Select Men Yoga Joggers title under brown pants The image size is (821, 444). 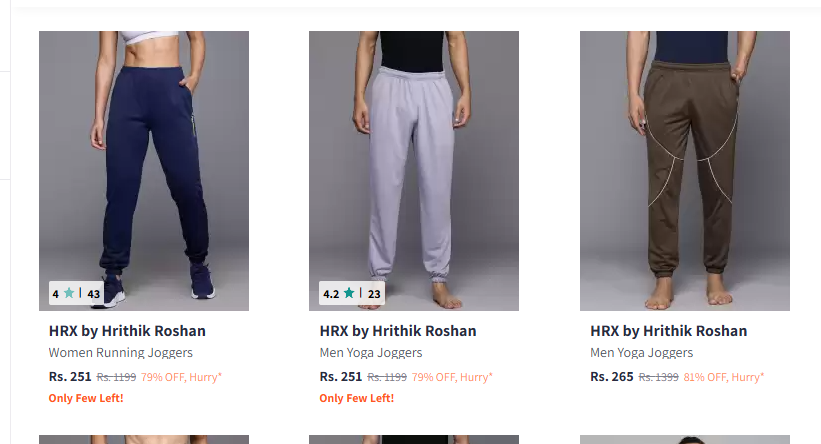641,353
